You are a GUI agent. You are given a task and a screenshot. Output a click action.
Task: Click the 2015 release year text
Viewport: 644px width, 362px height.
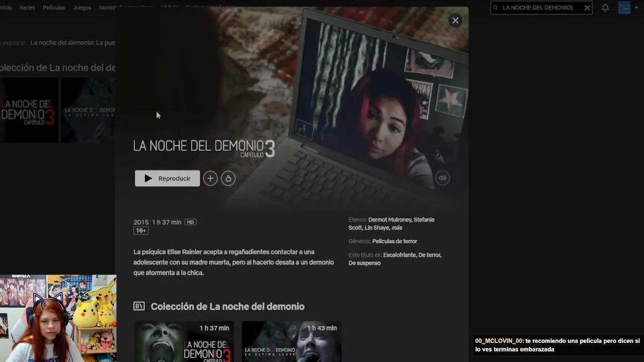[141, 222]
